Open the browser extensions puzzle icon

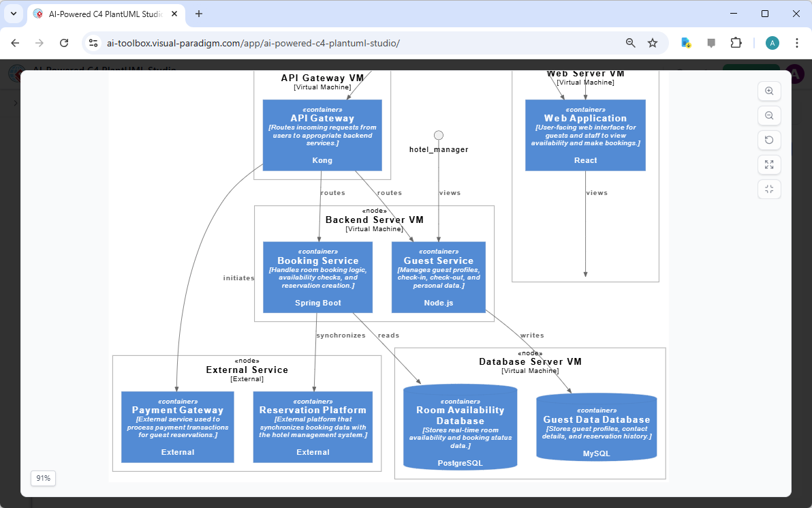[x=736, y=42]
